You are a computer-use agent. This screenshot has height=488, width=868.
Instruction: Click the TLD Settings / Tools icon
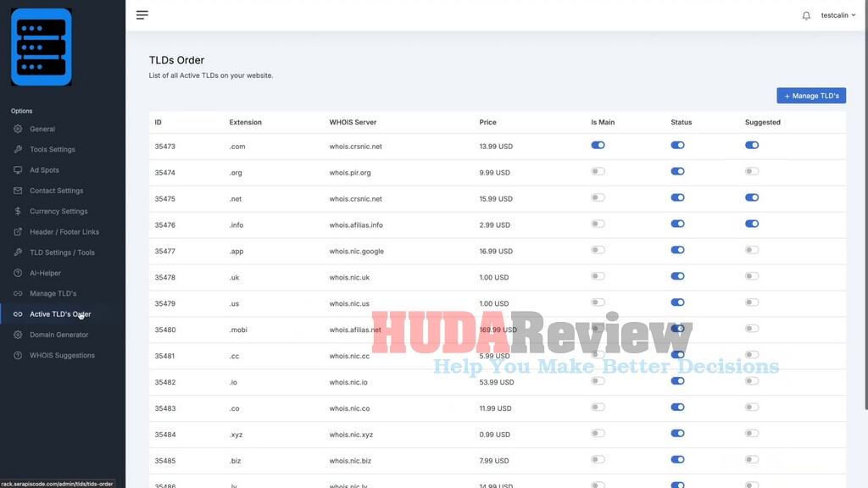coord(18,252)
